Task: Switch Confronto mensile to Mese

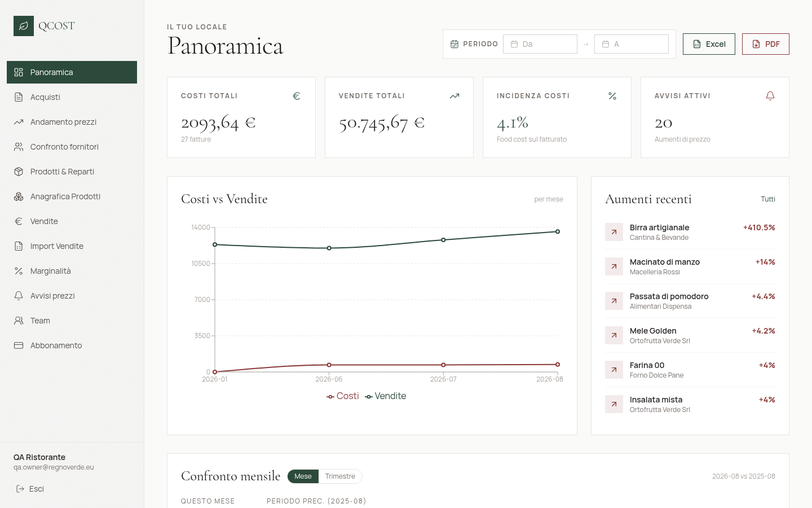Action: [x=303, y=476]
